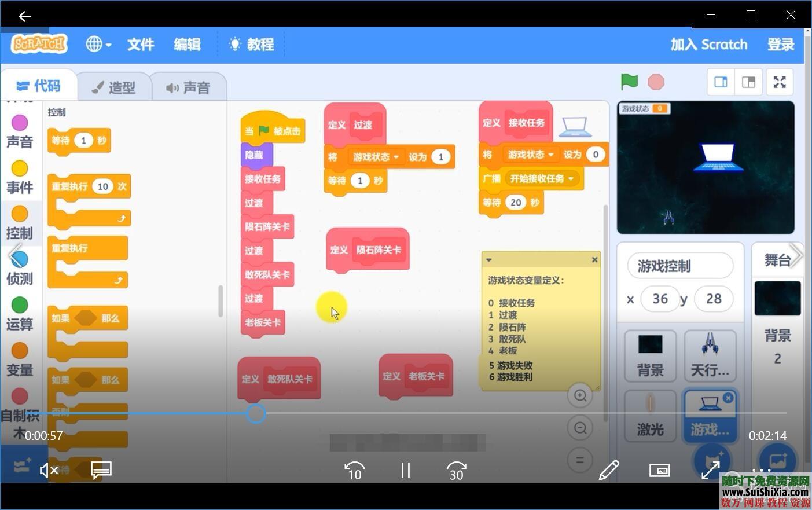Mute the video player audio
812x510 pixels.
pyautogui.click(x=49, y=470)
